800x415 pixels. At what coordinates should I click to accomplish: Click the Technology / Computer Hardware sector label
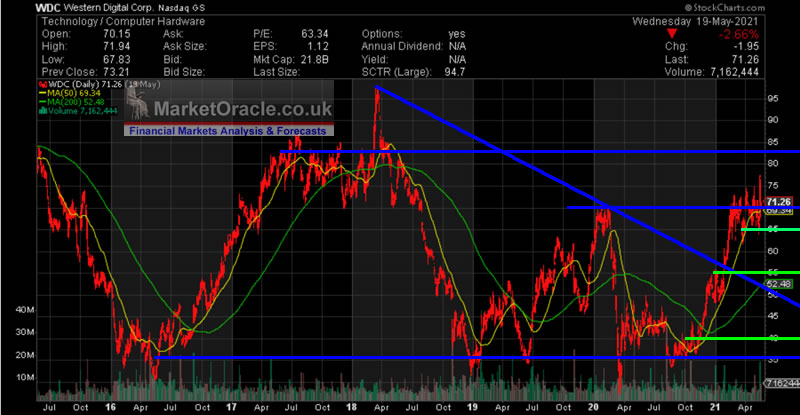click(x=123, y=21)
